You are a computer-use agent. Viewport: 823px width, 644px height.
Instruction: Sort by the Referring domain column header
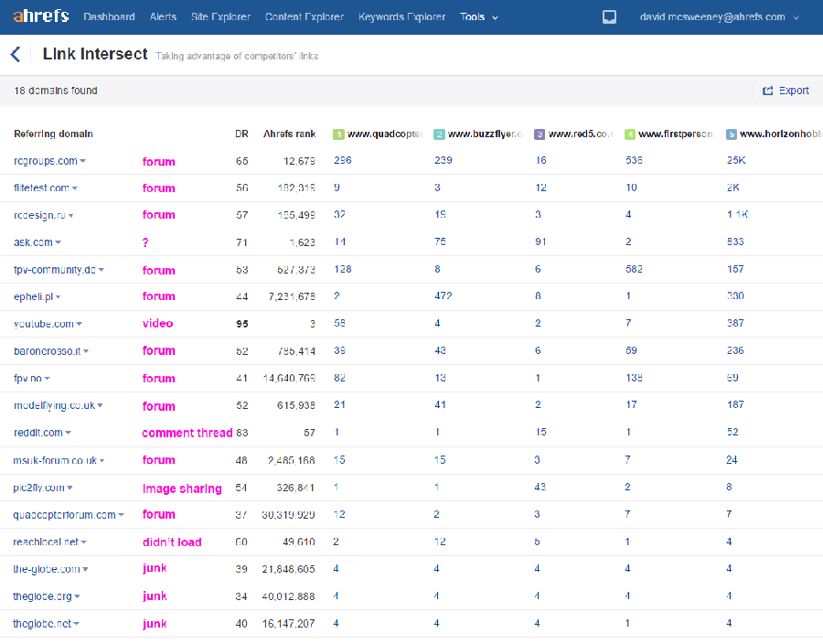pyautogui.click(x=54, y=134)
